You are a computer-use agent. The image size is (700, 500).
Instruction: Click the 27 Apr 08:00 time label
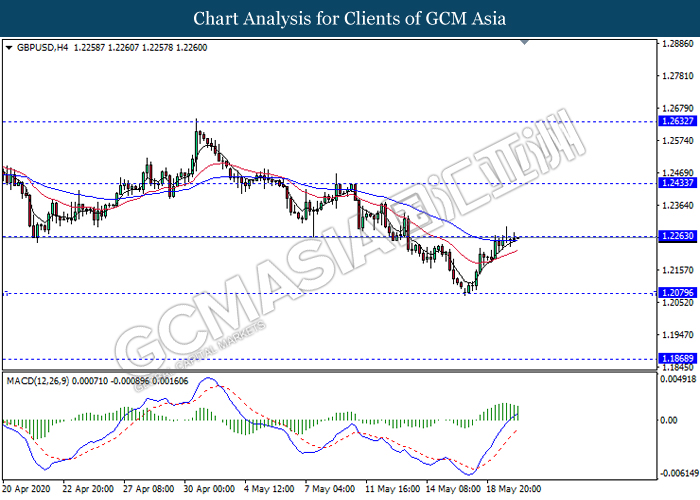[148, 489]
